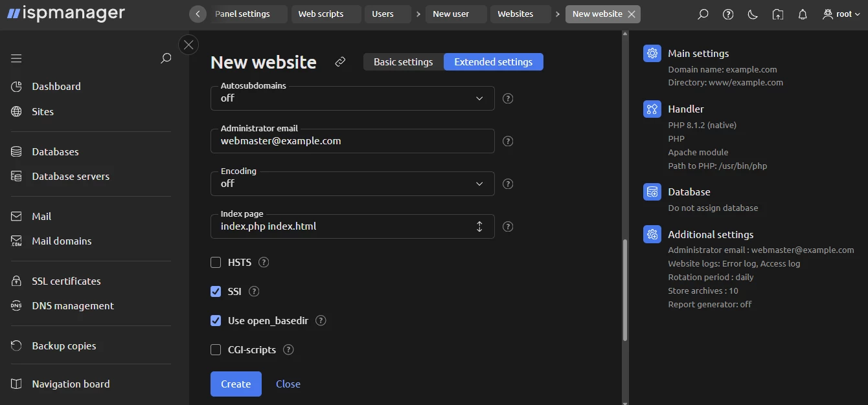Open help via the question mark icon
The image size is (868, 405).
[727, 14]
